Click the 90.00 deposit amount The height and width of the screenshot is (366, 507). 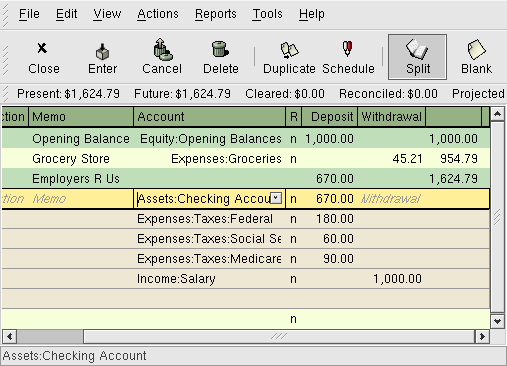click(x=338, y=259)
